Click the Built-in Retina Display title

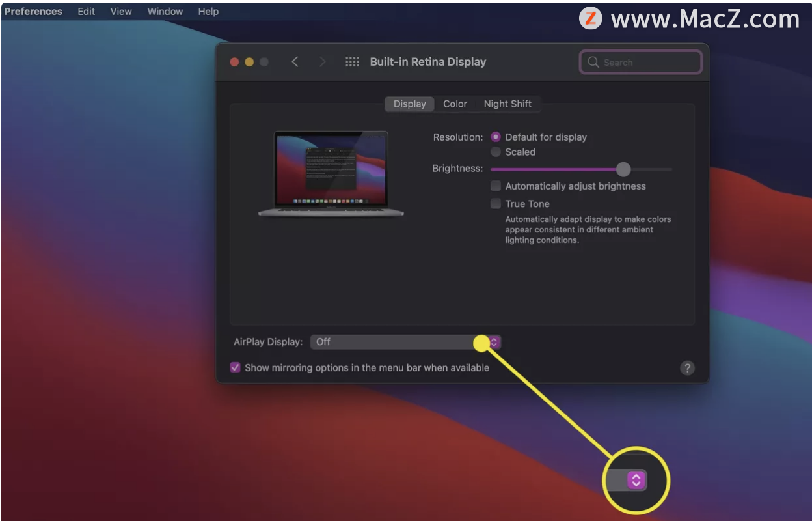[428, 62]
